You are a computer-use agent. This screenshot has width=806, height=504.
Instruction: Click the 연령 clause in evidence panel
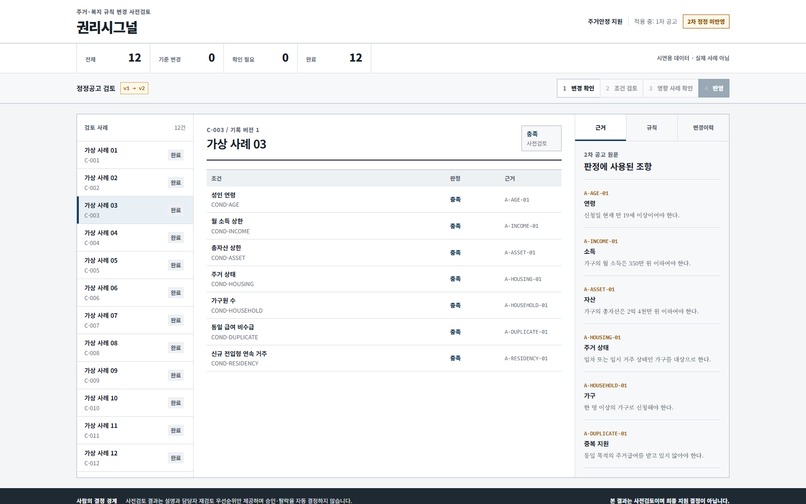[651, 204]
